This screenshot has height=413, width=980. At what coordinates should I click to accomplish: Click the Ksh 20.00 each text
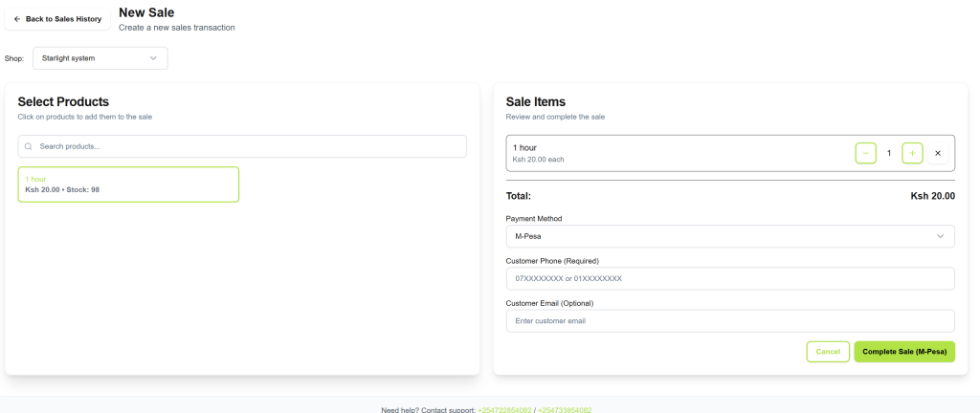538,160
